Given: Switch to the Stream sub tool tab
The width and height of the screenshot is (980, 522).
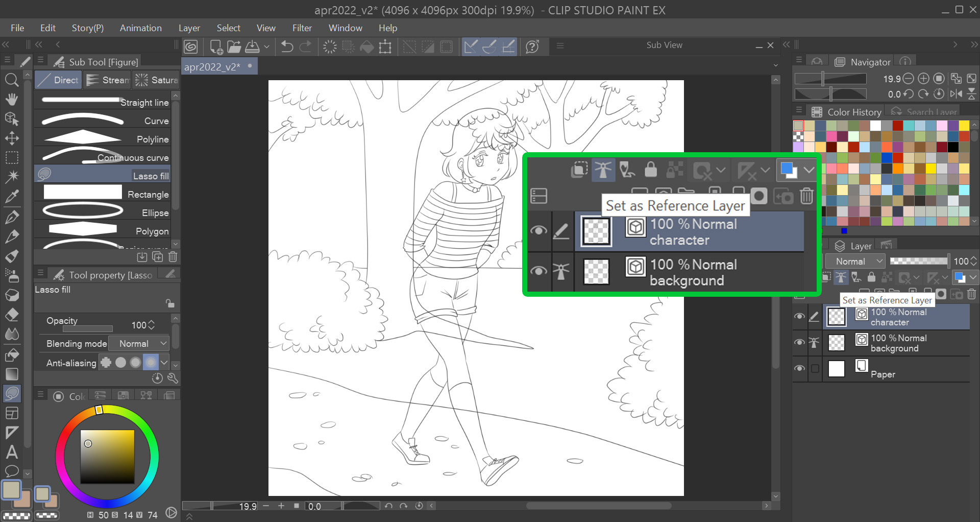Looking at the screenshot, I should (108, 80).
